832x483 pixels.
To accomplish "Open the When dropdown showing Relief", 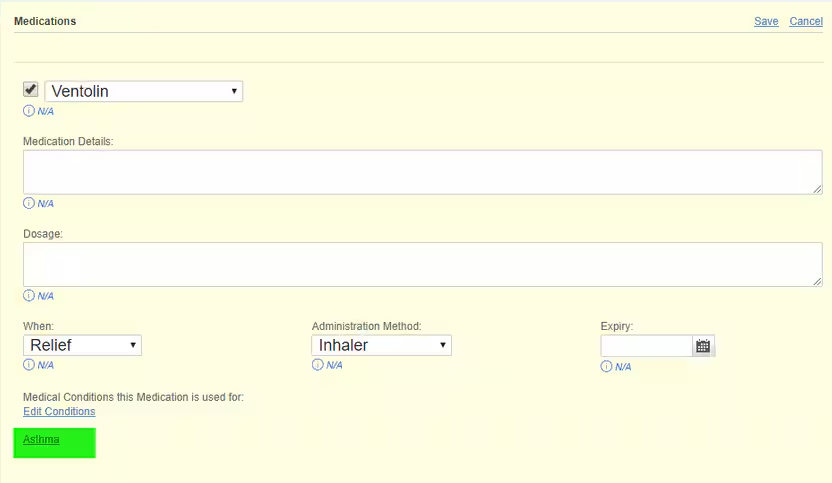I will click(82, 345).
